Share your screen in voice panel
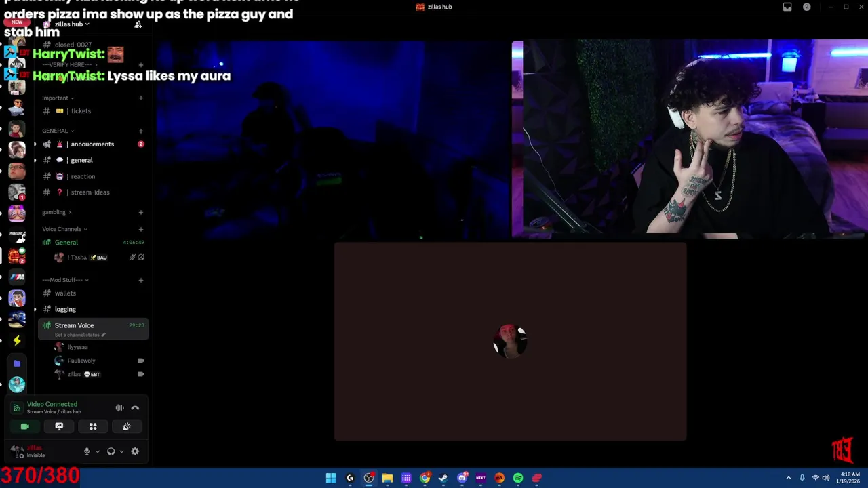The height and width of the screenshot is (488, 868). [59, 426]
